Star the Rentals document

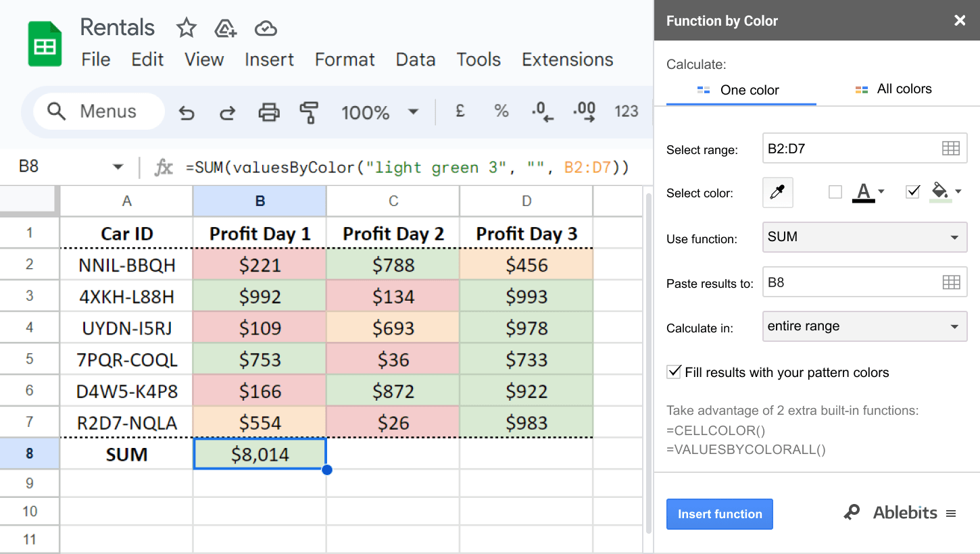[x=186, y=28]
